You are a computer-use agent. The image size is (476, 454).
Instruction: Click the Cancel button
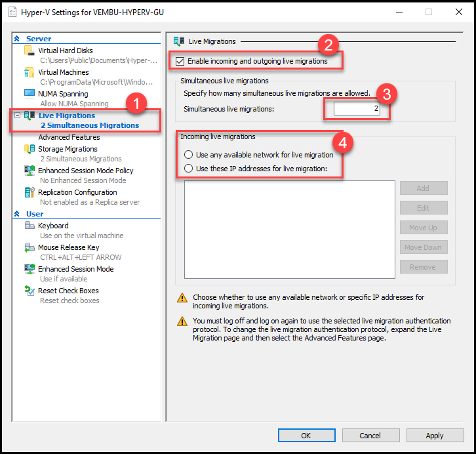coord(370,436)
